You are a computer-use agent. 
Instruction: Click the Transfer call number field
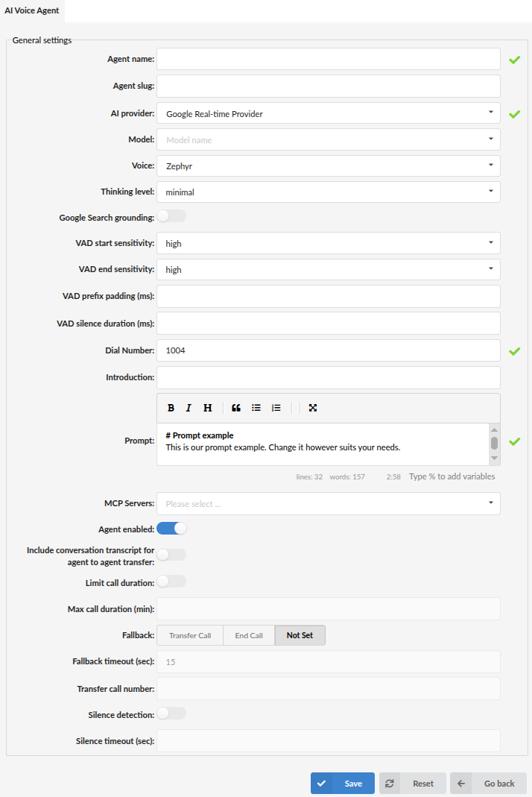coord(329,689)
